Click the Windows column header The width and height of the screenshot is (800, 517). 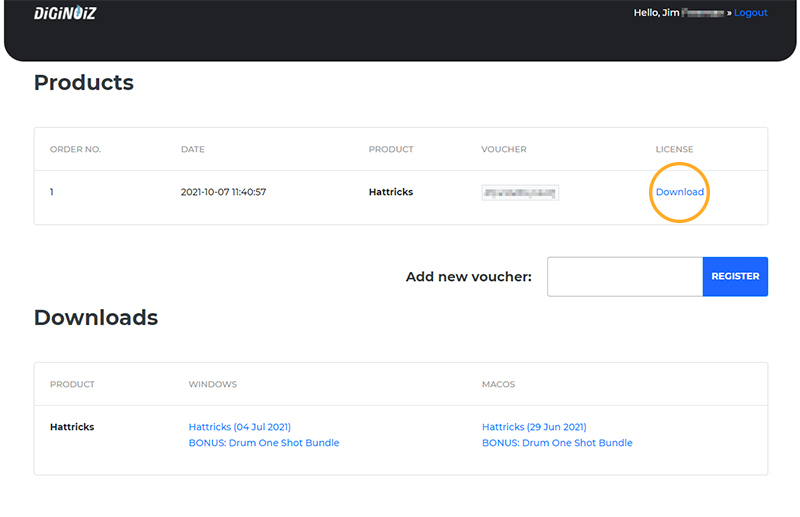pos(212,384)
